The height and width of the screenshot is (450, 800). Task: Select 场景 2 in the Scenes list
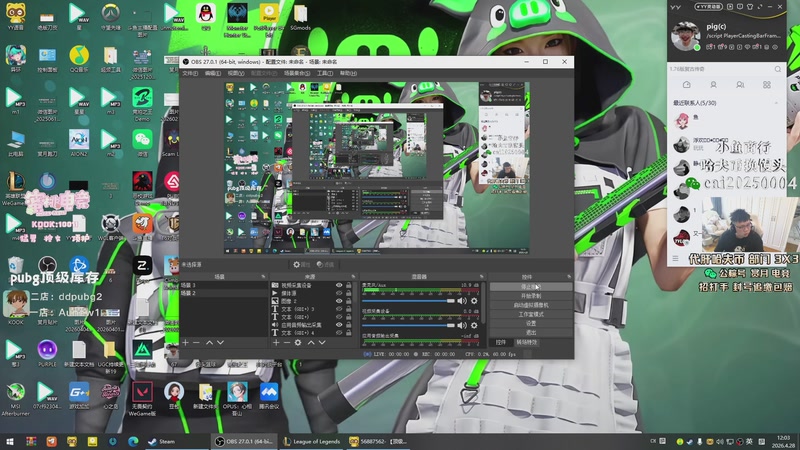point(223,293)
